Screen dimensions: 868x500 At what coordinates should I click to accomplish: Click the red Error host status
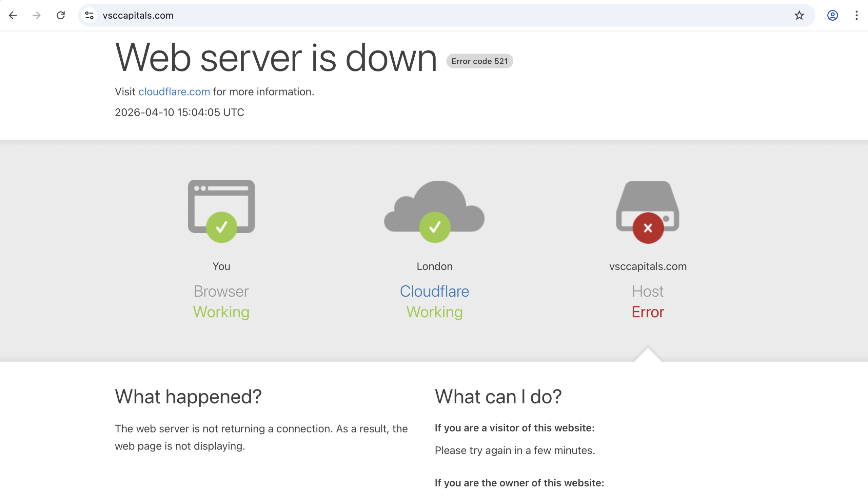[x=648, y=312]
